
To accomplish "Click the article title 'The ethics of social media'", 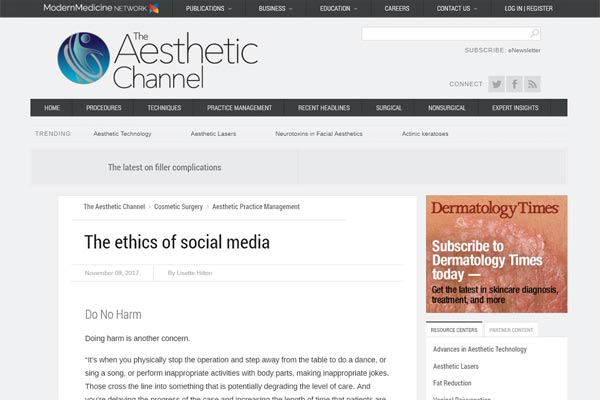I will pos(177,242).
